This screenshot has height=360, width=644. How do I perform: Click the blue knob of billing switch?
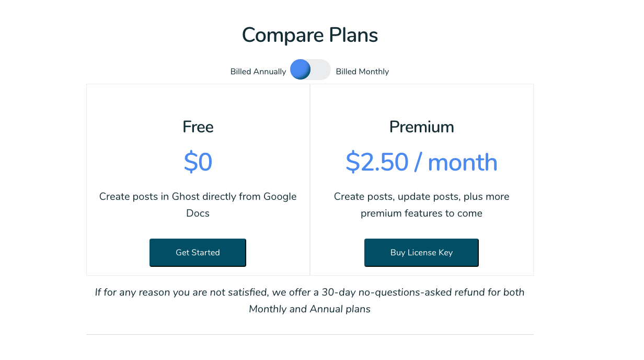point(301,70)
